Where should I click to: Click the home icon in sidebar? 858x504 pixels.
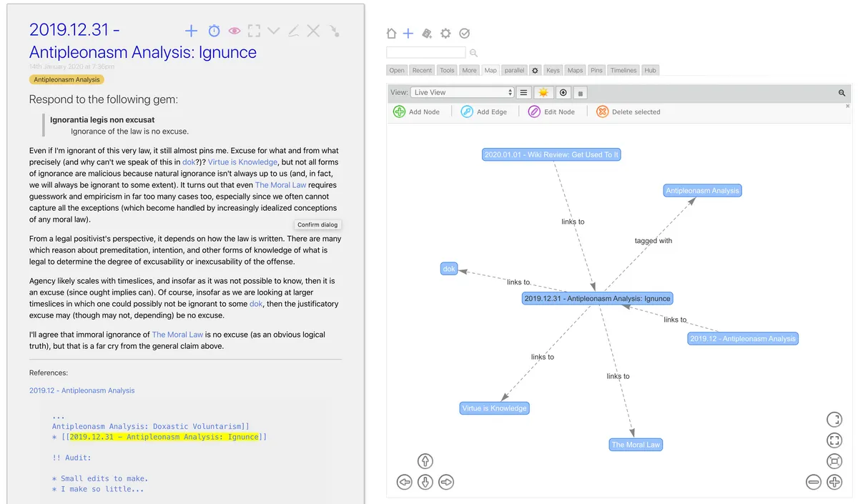coord(391,34)
